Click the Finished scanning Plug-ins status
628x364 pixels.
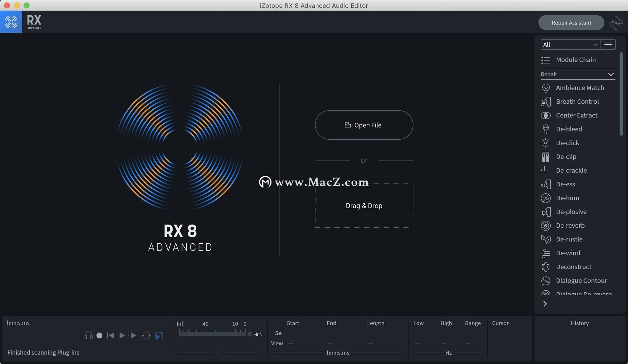pyautogui.click(x=43, y=353)
